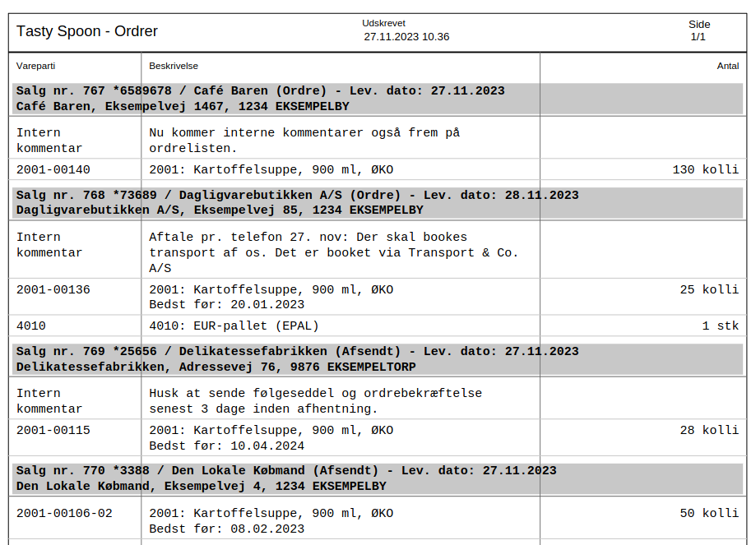Select the 130 kolli quantity
The height and width of the screenshot is (545, 756).
(705, 170)
